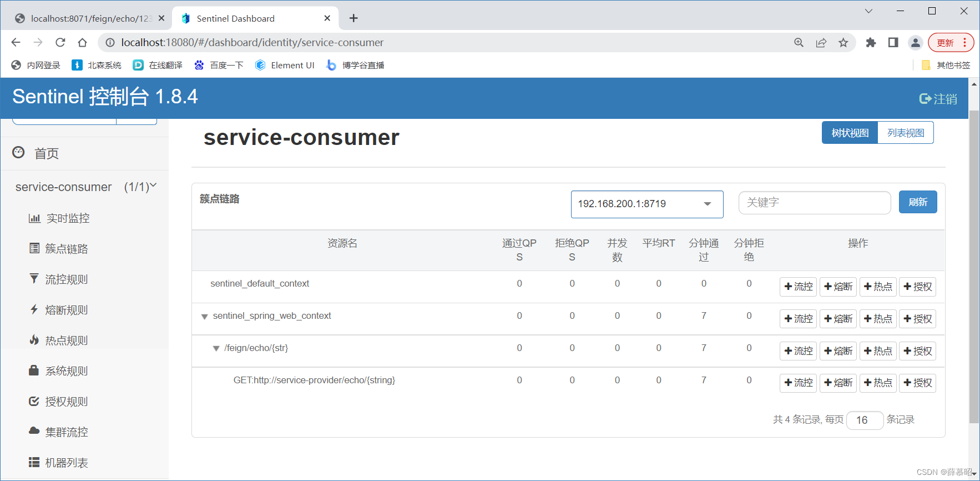The width and height of the screenshot is (980, 481).
Task: Go to the browser home page
Action: 82,42
